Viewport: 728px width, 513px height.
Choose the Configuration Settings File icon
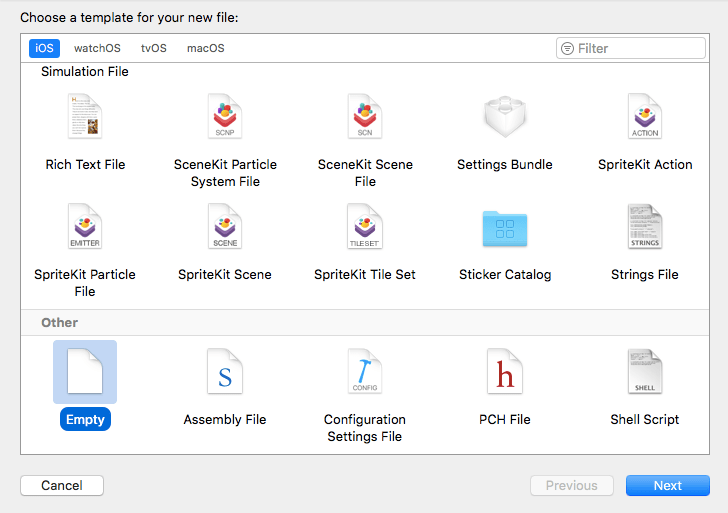[365, 371]
